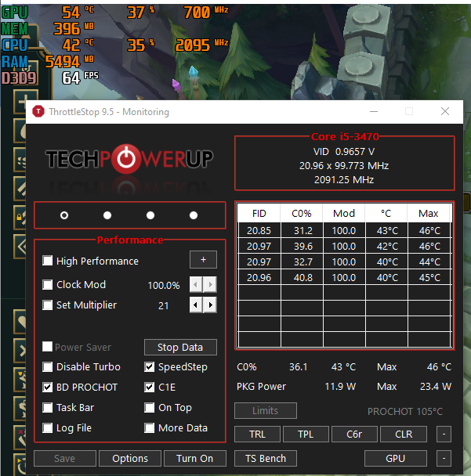Click the 39.6 C0% cell
Viewport: 471px width, 476px height.
pyautogui.click(x=302, y=246)
